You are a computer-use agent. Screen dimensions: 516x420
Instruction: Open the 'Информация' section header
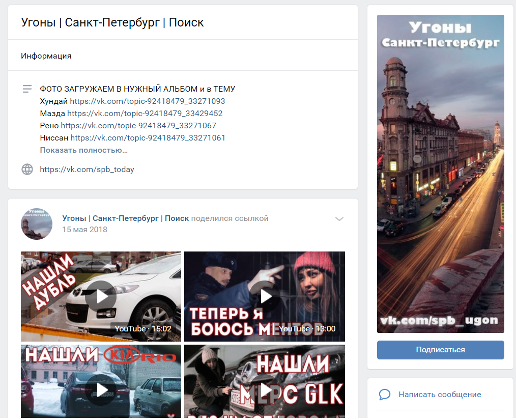pos(46,56)
